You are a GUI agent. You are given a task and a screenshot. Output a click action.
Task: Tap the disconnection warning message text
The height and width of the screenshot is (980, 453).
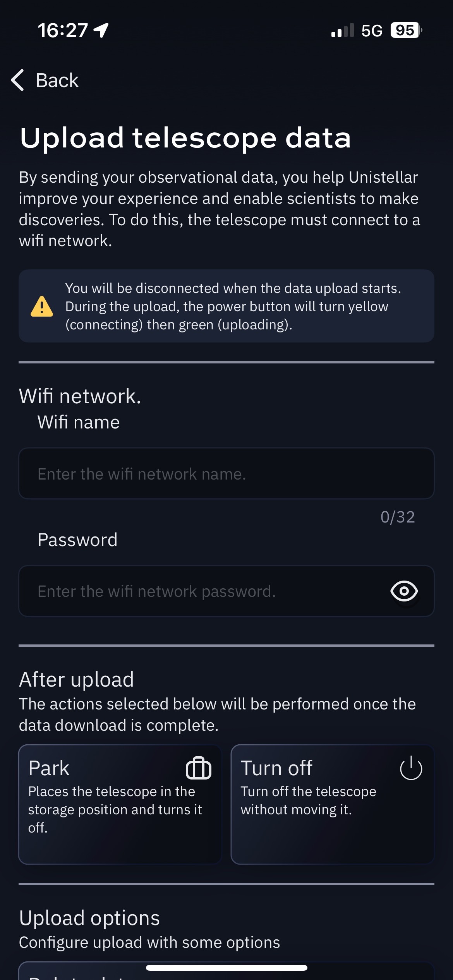click(x=233, y=307)
